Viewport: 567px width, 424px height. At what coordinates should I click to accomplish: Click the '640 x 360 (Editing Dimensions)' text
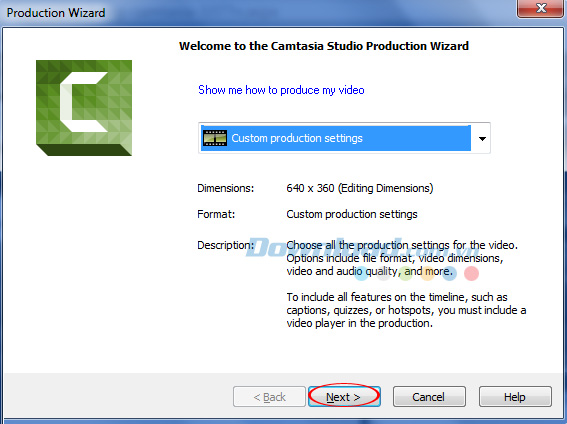pyautogui.click(x=359, y=188)
